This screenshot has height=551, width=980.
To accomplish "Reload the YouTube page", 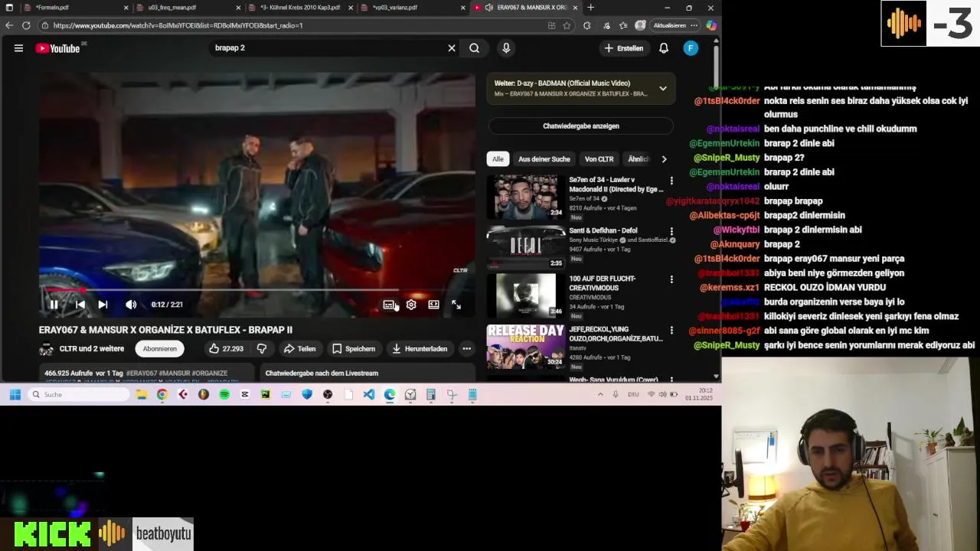I will (26, 25).
